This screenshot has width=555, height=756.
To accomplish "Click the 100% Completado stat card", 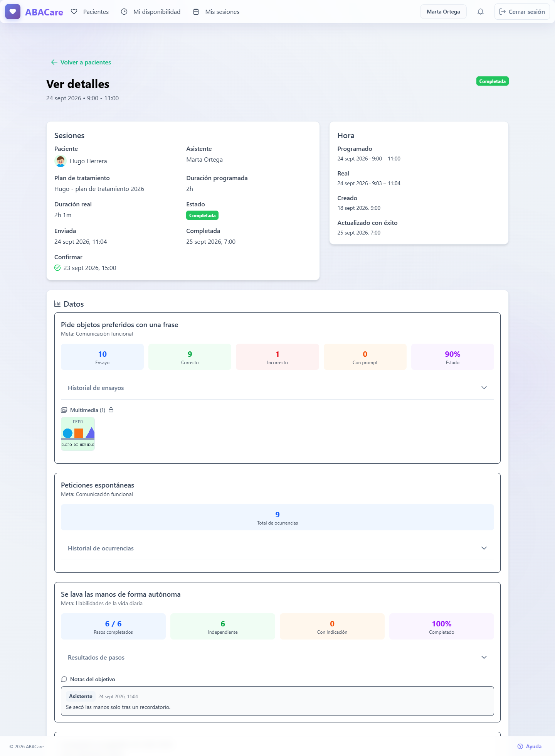I will click(x=442, y=626).
